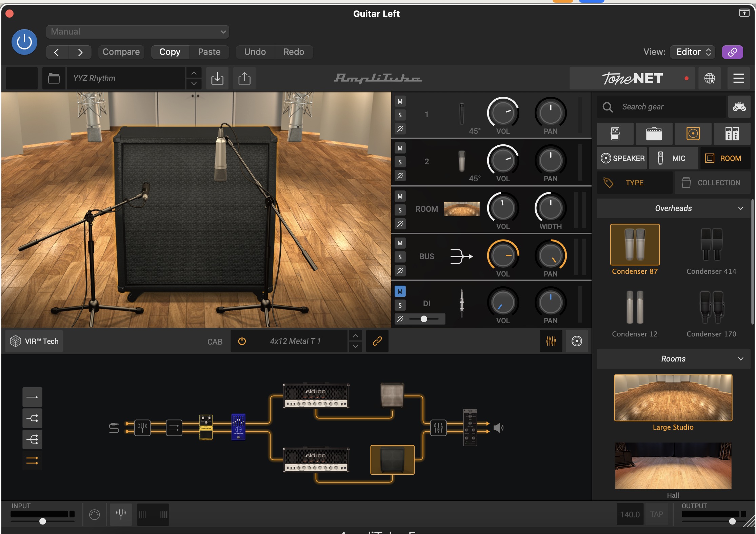This screenshot has height=534, width=756.
Task: Click the purple sidechain link icon
Action: click(x=732, y=52)
